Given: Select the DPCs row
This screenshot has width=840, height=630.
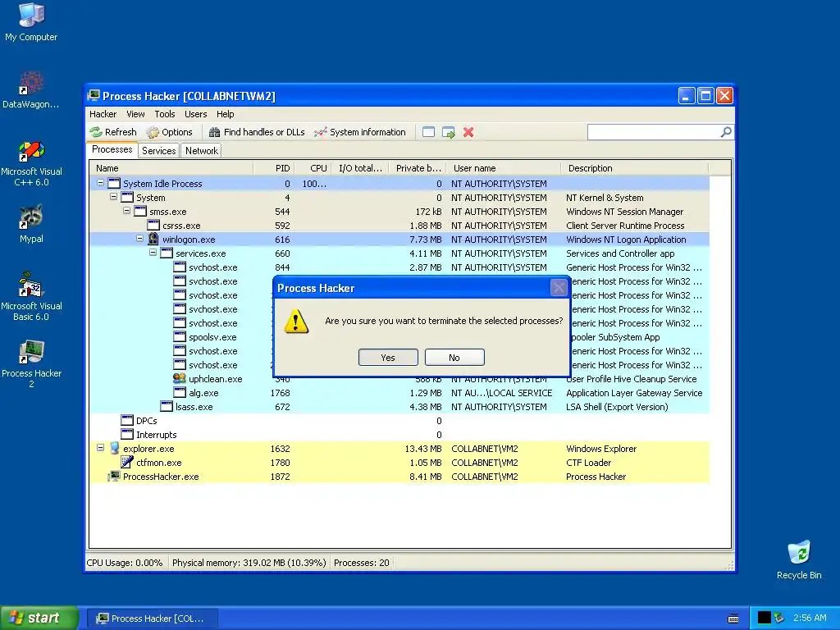Looking at the screenshot, I should pyautogui.click(x=399, y=421).
